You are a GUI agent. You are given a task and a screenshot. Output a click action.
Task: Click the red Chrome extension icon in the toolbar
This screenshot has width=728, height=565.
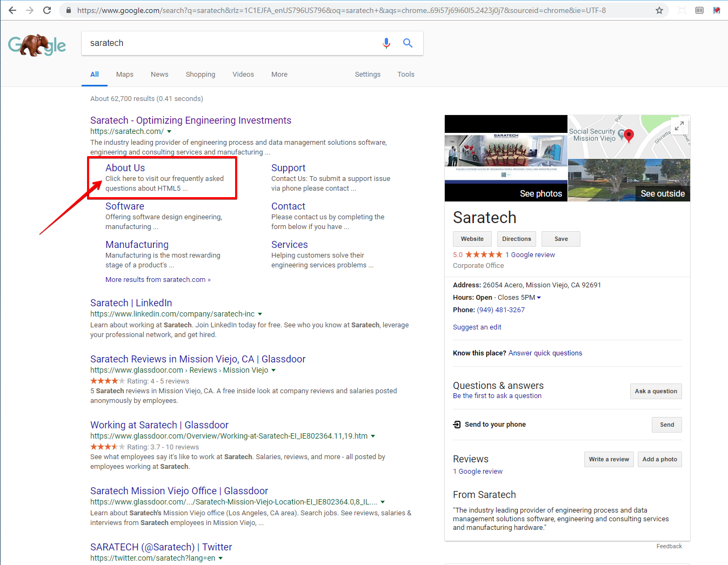point(717,10)
